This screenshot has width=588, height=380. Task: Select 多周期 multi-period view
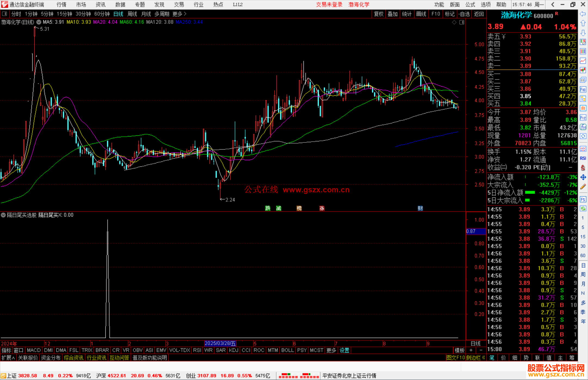point(162,14)
